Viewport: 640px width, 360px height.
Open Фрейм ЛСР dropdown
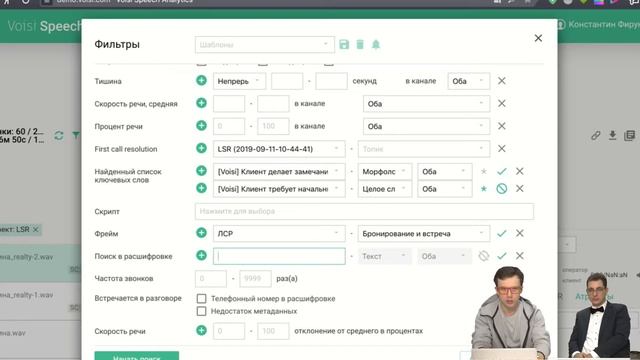(279, 233)
